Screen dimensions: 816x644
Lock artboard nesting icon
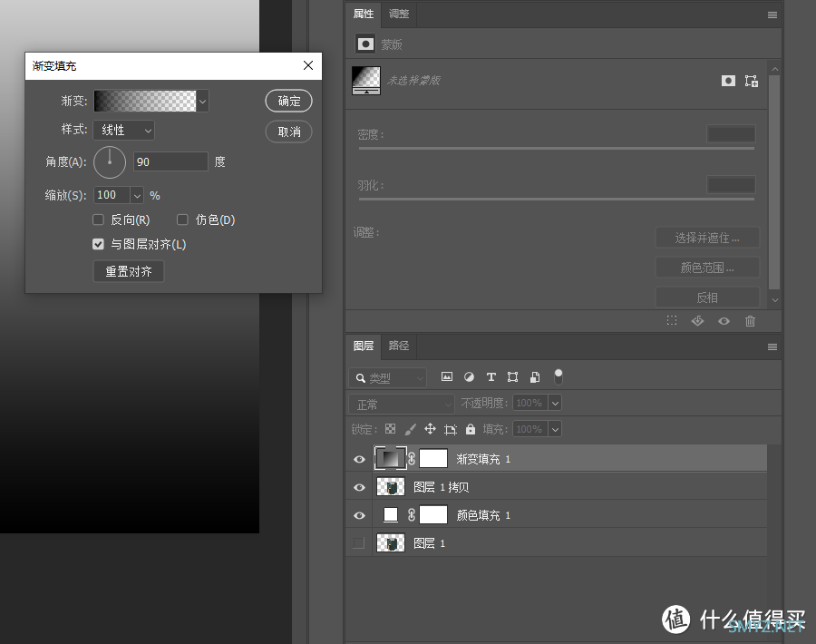point(450,430)
